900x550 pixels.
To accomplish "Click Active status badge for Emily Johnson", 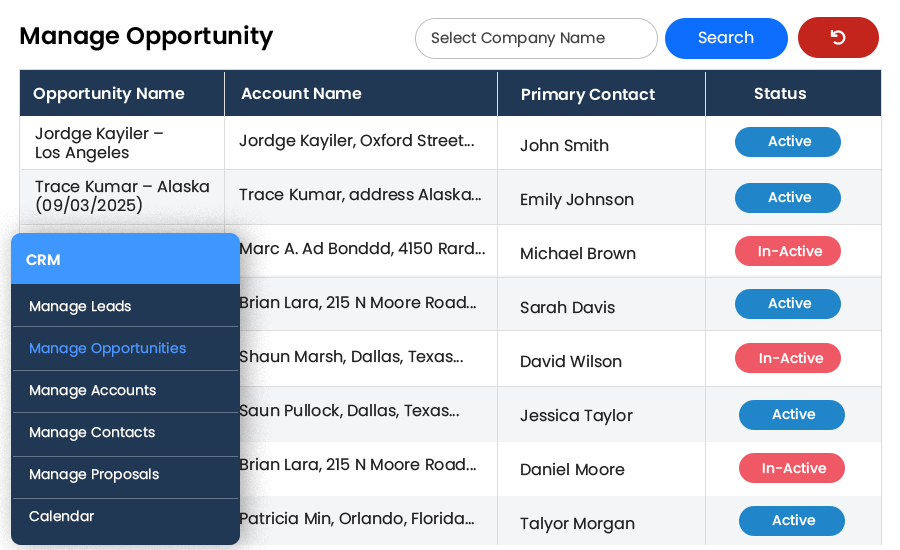I will click(788, 198).
